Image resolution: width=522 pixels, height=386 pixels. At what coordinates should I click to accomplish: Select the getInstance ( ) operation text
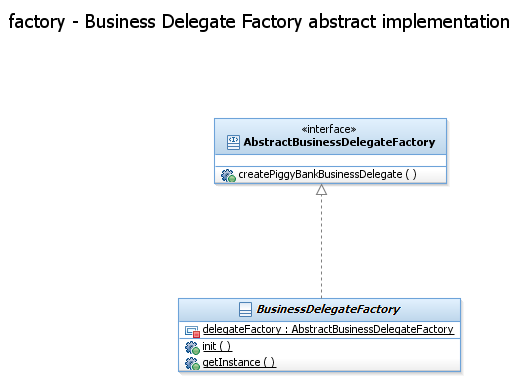(239, 362)
